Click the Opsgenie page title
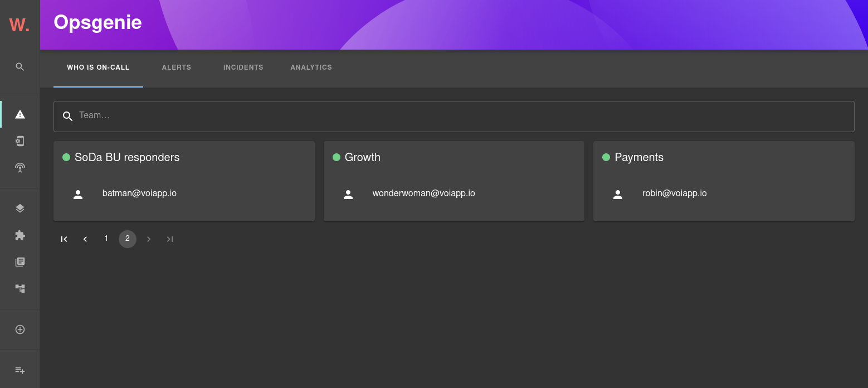The image size is (868, 388). [97, 23]
